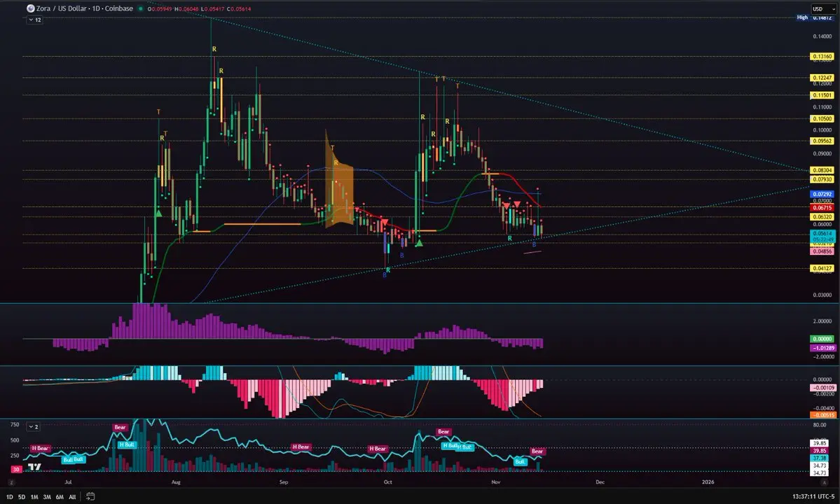This screenshot has height=504, width=840.
Task: Click the red 0.06715 price label
Action: coord(822,208)
